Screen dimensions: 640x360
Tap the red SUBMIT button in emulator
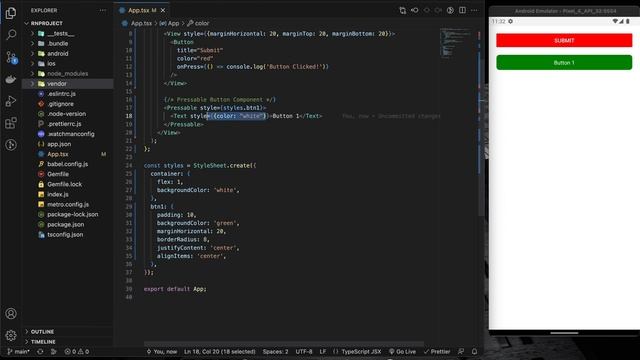pyautogui.click(x=564, y=40)
